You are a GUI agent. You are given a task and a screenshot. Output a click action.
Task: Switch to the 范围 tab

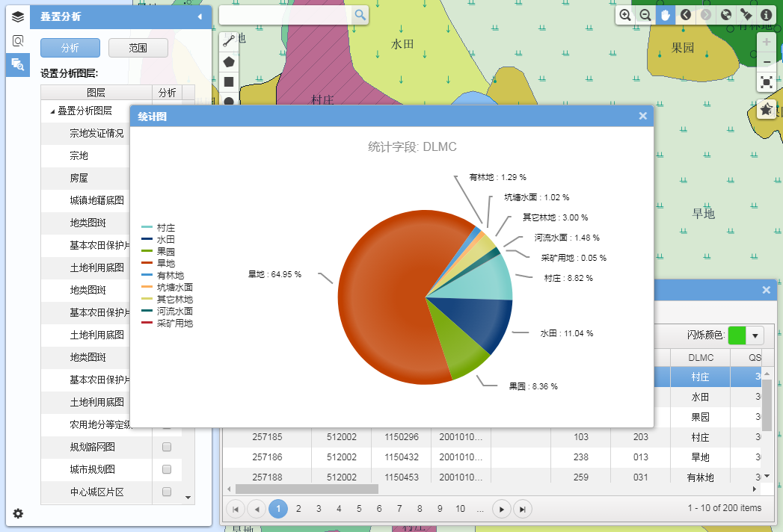(138, 48)
